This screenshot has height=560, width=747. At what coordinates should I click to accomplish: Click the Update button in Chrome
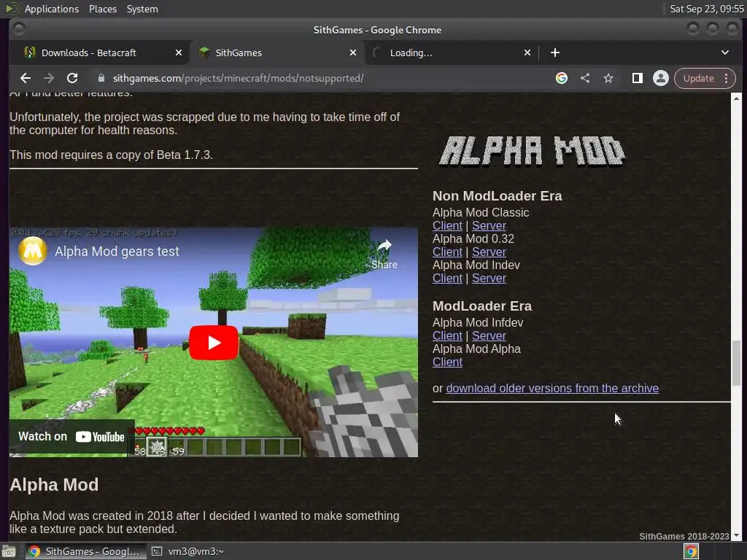click(698, 78)
